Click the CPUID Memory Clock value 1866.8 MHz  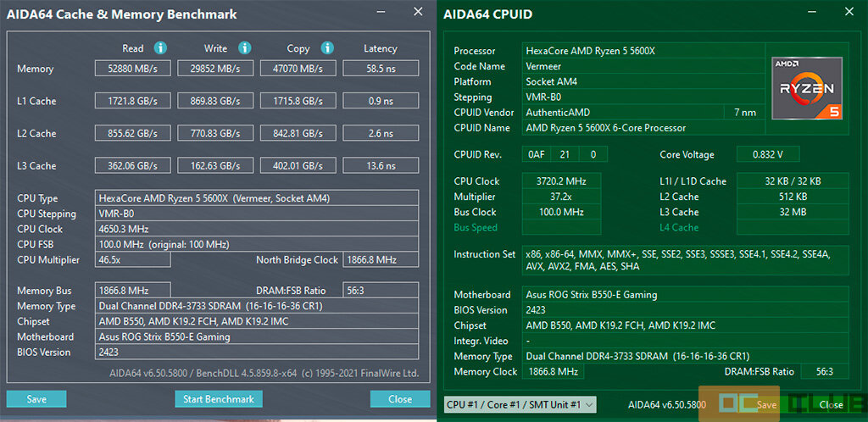click(553, 372)
